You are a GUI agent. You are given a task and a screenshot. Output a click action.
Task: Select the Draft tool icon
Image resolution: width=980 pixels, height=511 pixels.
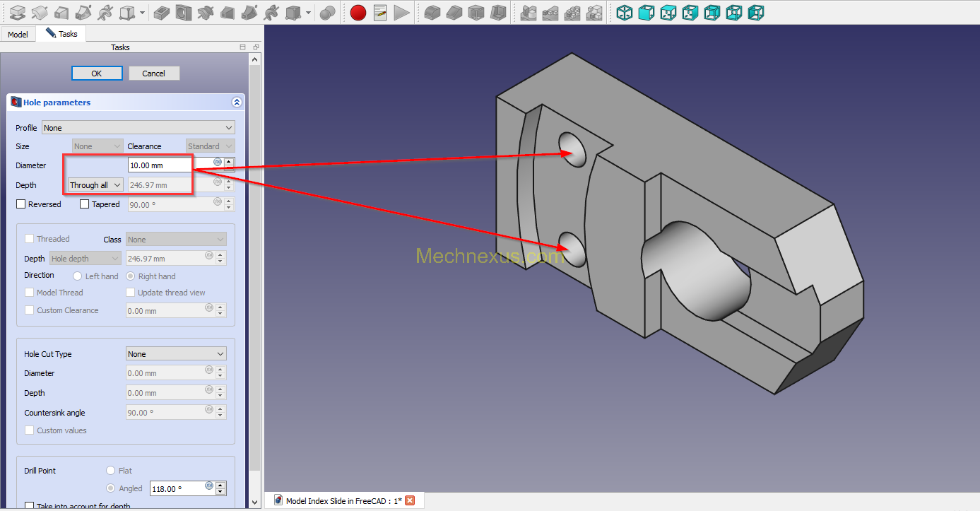coord(476,12)
